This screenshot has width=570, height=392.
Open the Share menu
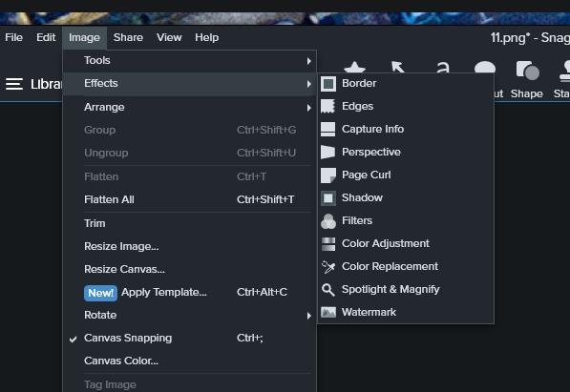point(128,37)
